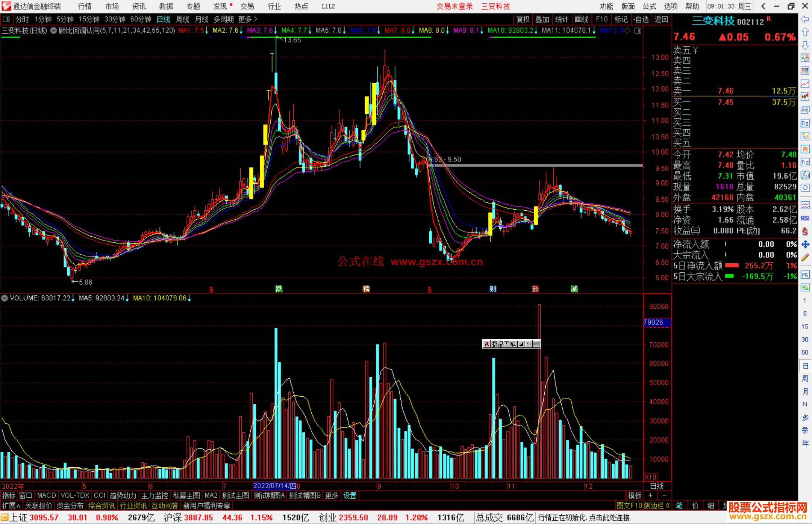Click the f(x) formula sidebar icon

[805, 175]
